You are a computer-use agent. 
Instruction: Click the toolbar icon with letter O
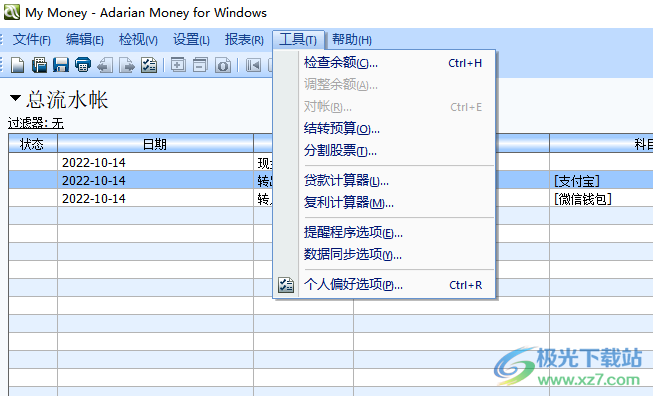[223, 65]
